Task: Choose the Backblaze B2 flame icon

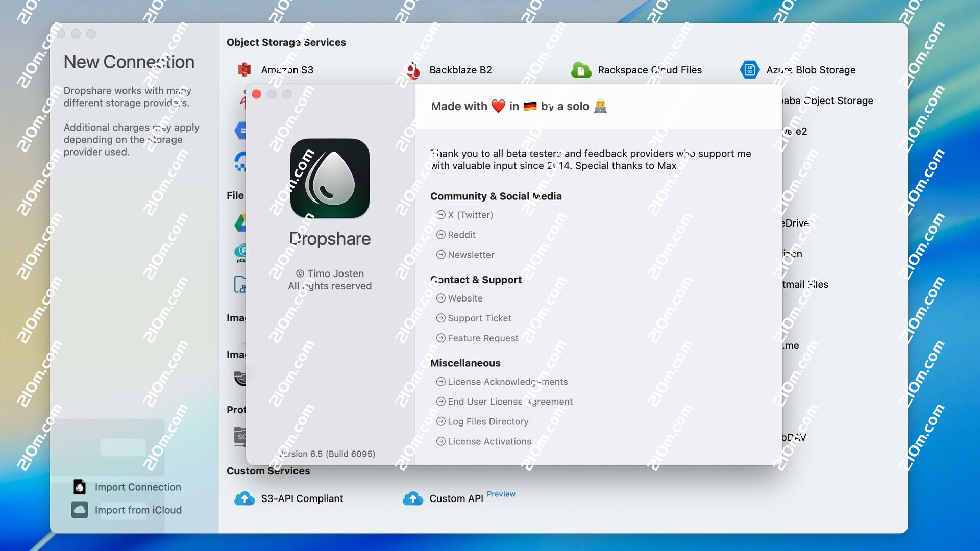Action: pos(413,70)
